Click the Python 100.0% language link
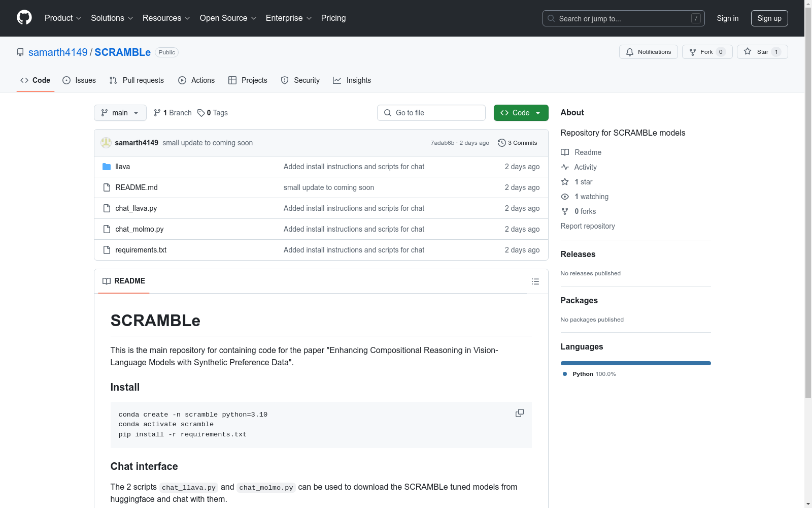The image size is (812, 508). coord(589,374)
